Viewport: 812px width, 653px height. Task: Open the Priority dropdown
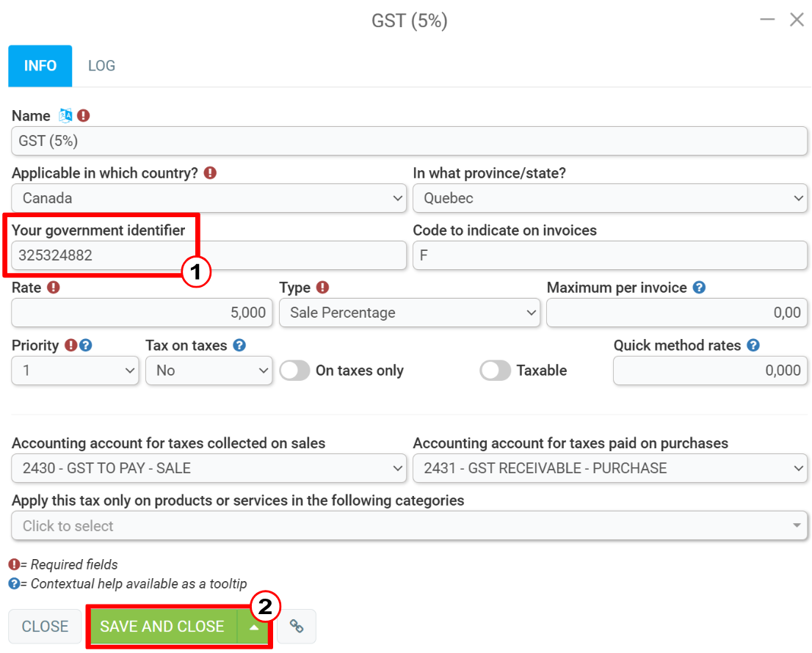point(75,371)
